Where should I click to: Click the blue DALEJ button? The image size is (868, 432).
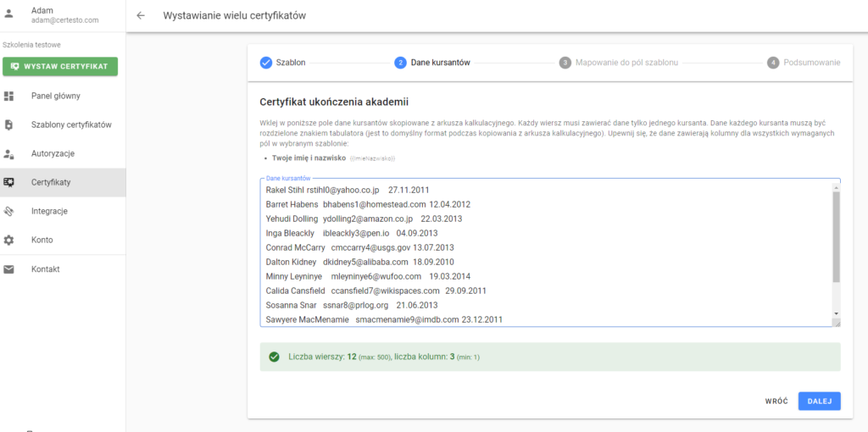[820, 402]
